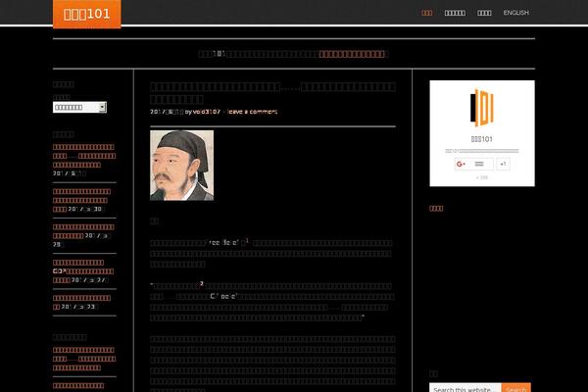Click the portrait image of the man
Image resolution: width=588 pixels, height=392 pixels.
pos(182,166)
